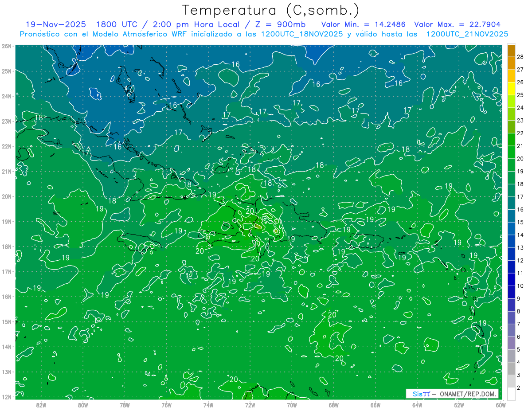Click the '80W' longitude axis label

click(83, 404)
